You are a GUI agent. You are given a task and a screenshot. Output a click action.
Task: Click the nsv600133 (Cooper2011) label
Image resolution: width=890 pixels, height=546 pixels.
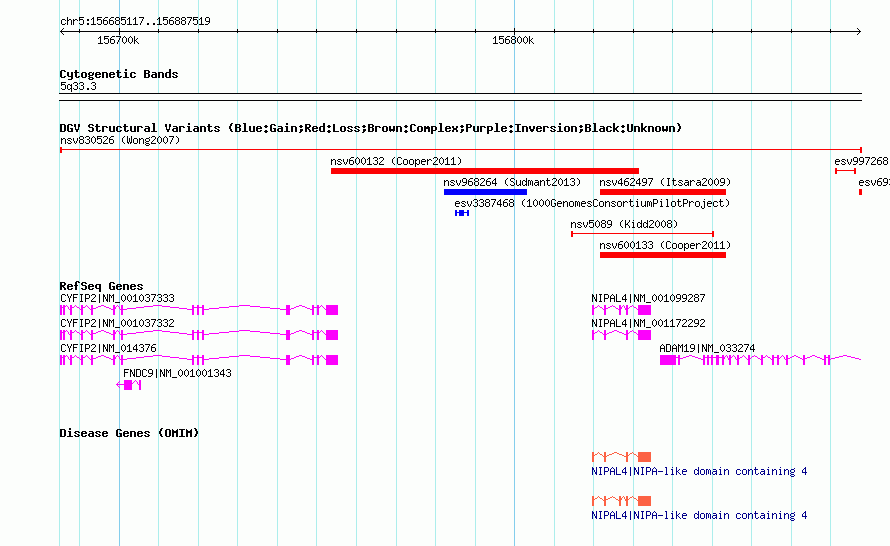pyautogui.click(x=665, y=245)
